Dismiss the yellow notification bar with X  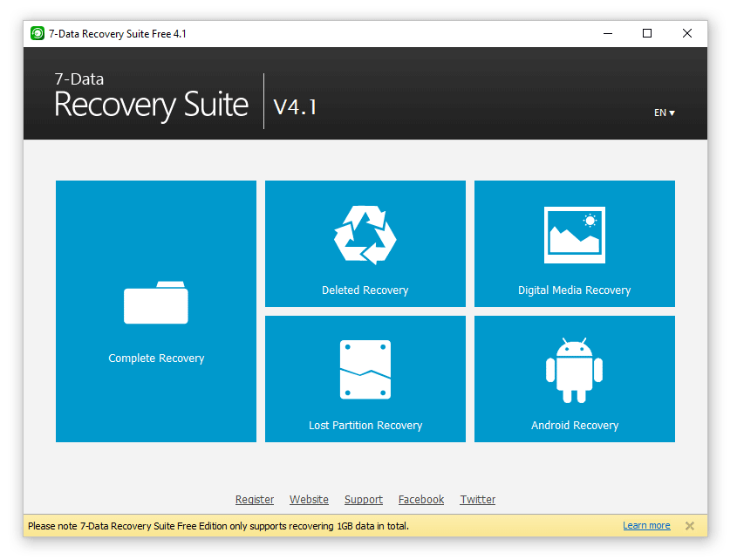pos(690,526)
